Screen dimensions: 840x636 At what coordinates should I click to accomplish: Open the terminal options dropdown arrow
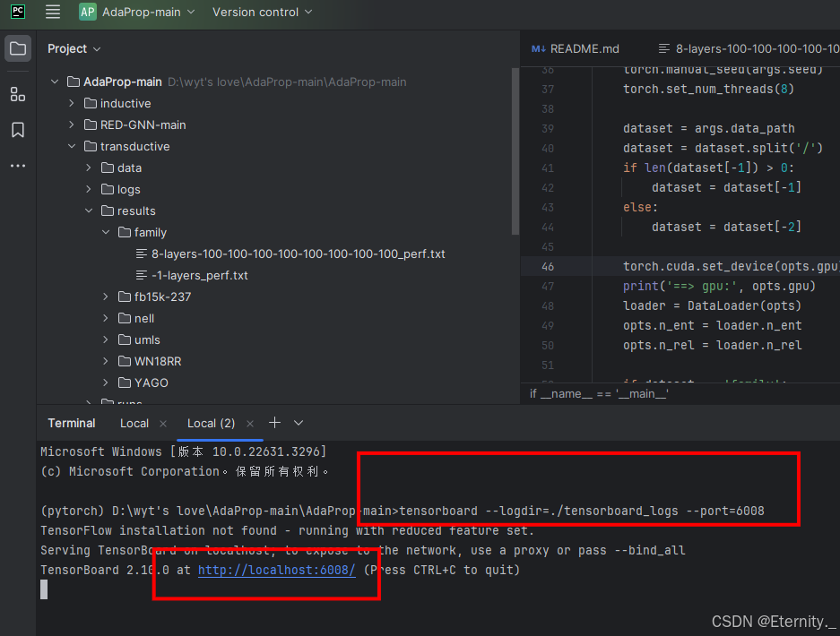tap(299, 423)
